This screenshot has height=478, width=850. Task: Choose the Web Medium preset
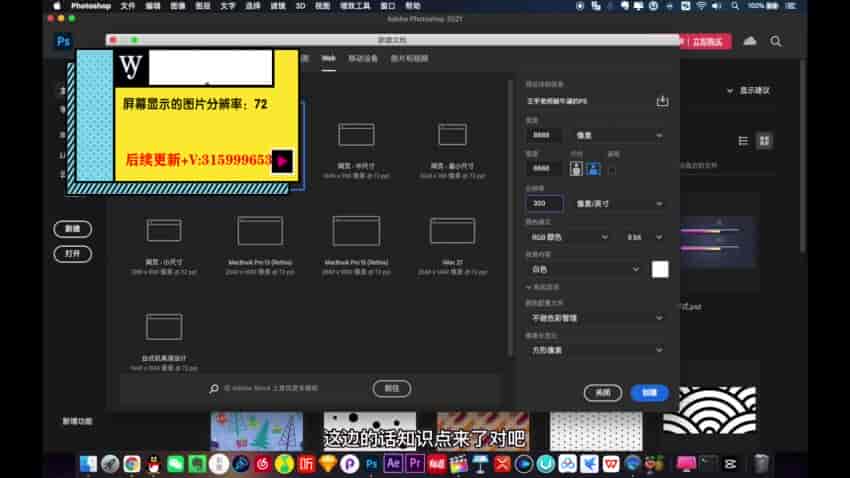point(356,150)
